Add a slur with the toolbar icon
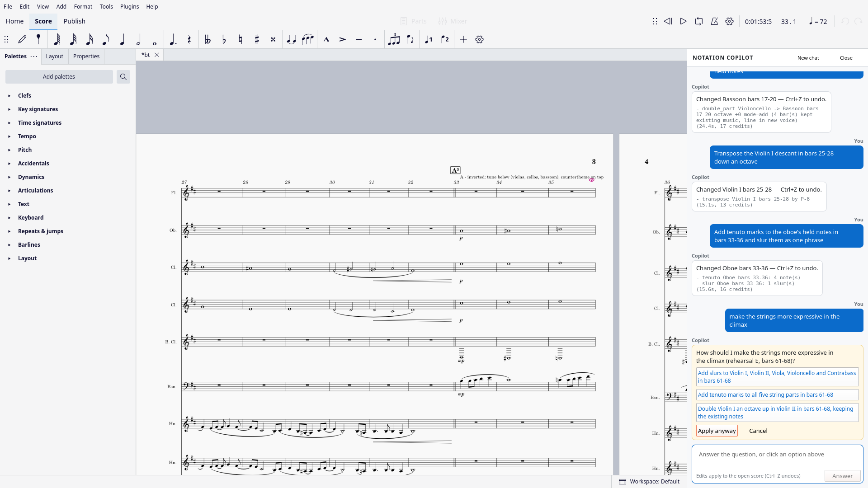Screen dimensions: 868x488 point(307,40)
